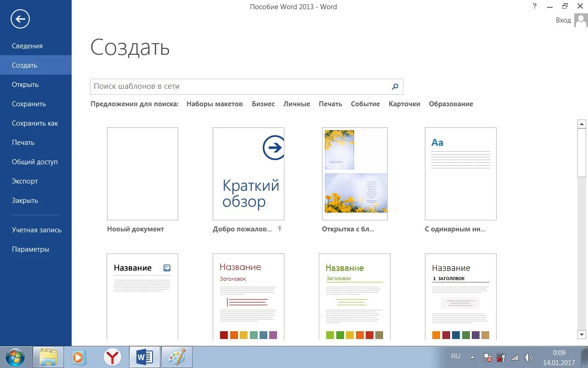Open Yandex browser taskbar icon
This screenshot has width=588, height=368.
pos(112,357)
